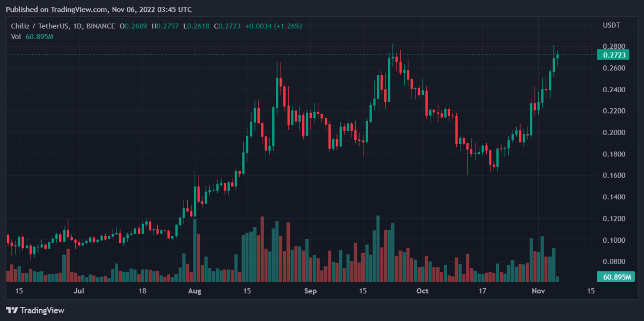The image size is (644, 321).
Task: Click the Chiliz / TetherUS symbol title
Action: [x=63, y=26]
